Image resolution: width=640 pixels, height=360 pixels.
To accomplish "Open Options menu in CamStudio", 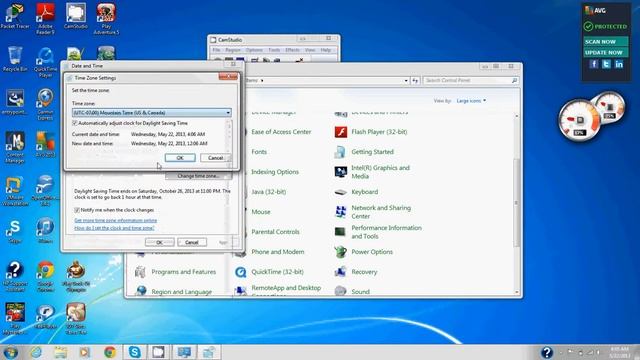I will coord(254,50).
